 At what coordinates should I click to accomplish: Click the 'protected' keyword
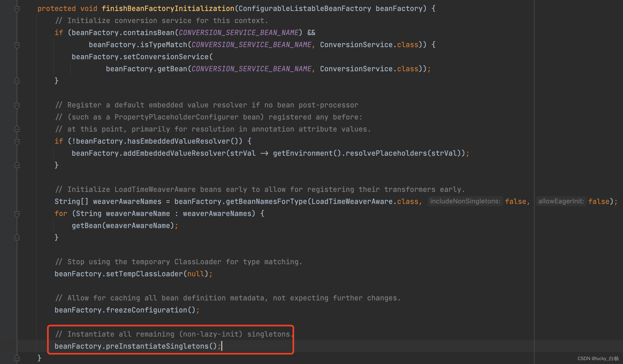tap(57, 8)
